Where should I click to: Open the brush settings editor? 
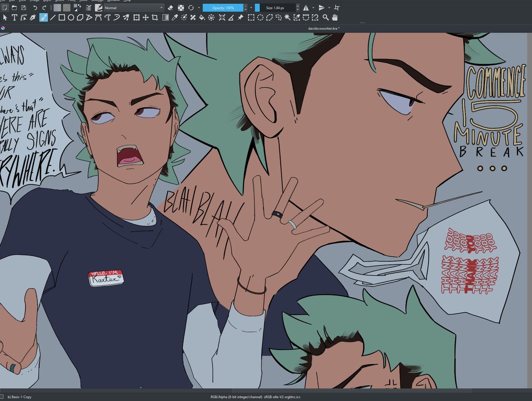[x=88, y=8]
